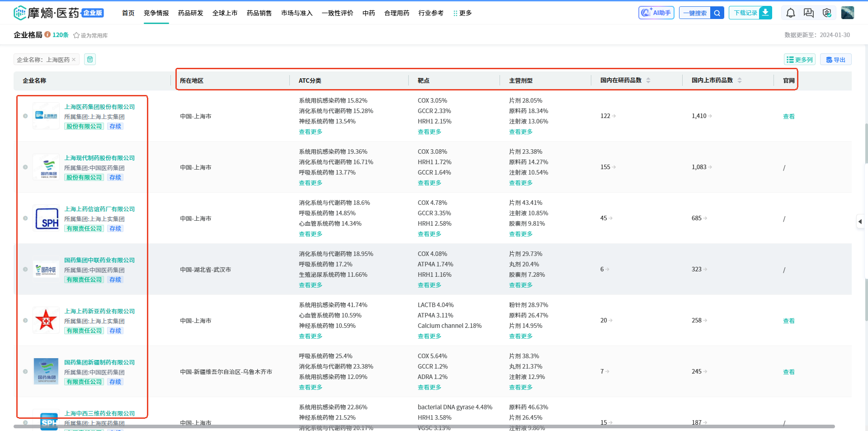Open 国药集团中联药业有限公司 company link

click(x=99, y=260)
